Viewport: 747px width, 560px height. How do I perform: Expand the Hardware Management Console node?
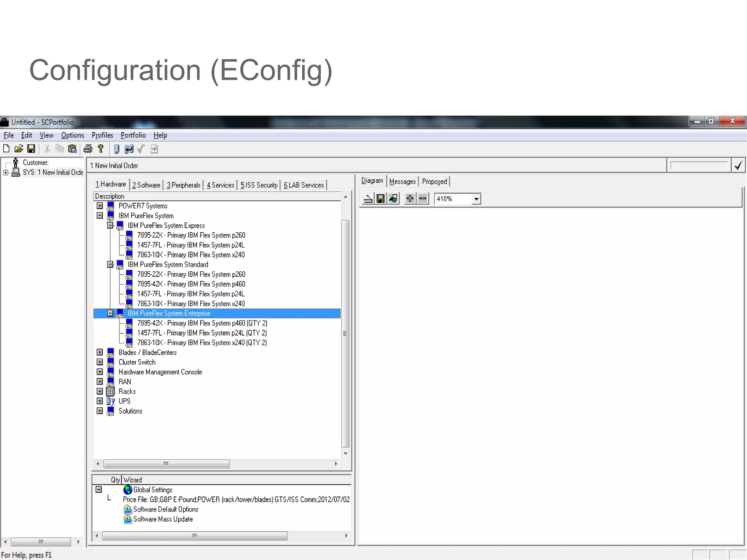coord(100,372)
